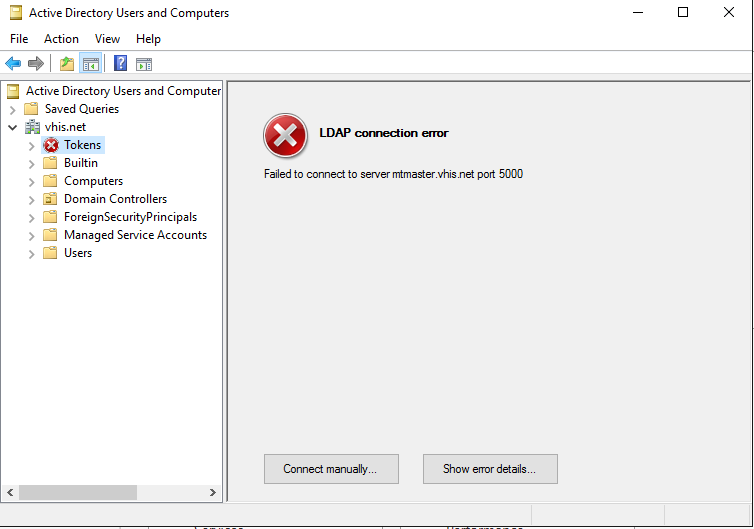Click the Builtin folder icon
The height and width of the screenshot is (529, 754).
pos(50,163)
